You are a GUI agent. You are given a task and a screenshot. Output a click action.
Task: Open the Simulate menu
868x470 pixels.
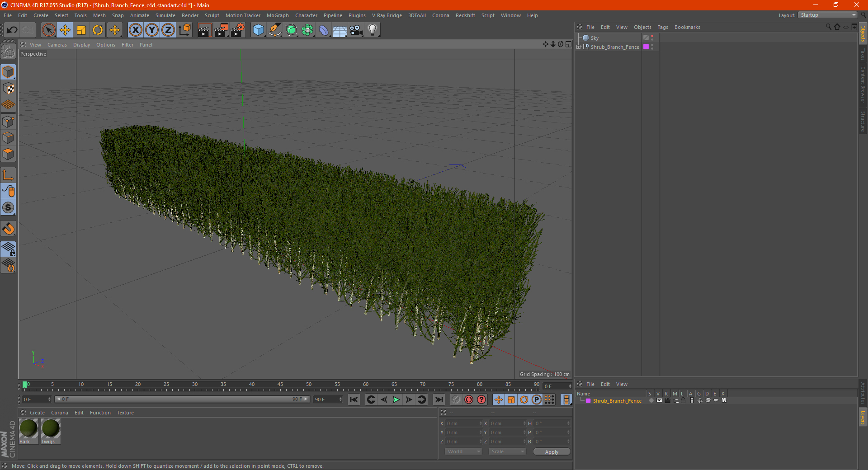[165, 15]
